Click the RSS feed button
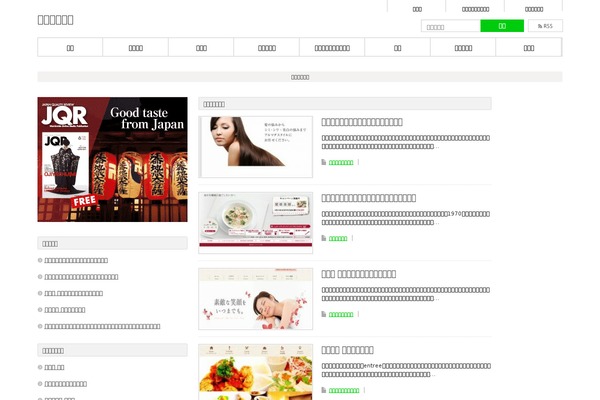 [x=545, y=26]
